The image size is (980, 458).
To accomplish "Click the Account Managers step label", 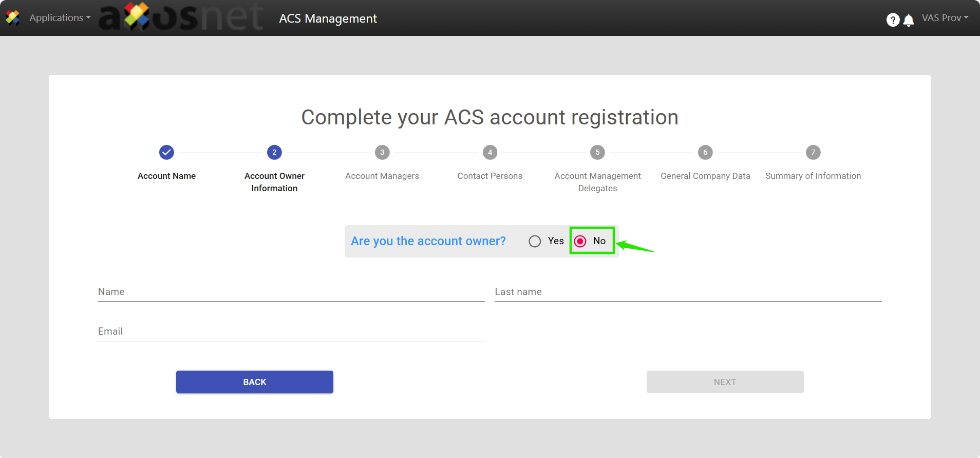I will [382, 176].
